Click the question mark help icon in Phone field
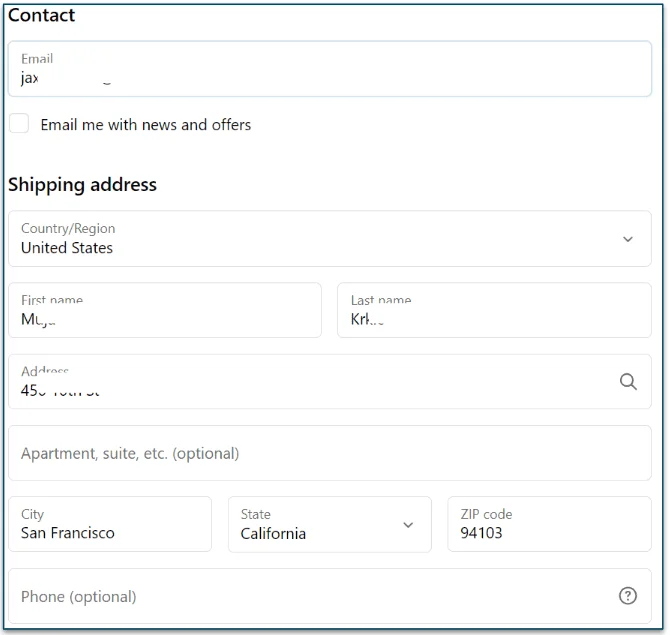Viewport: 670px width, 635px height. pyautogui.click(x=628, y=596)
